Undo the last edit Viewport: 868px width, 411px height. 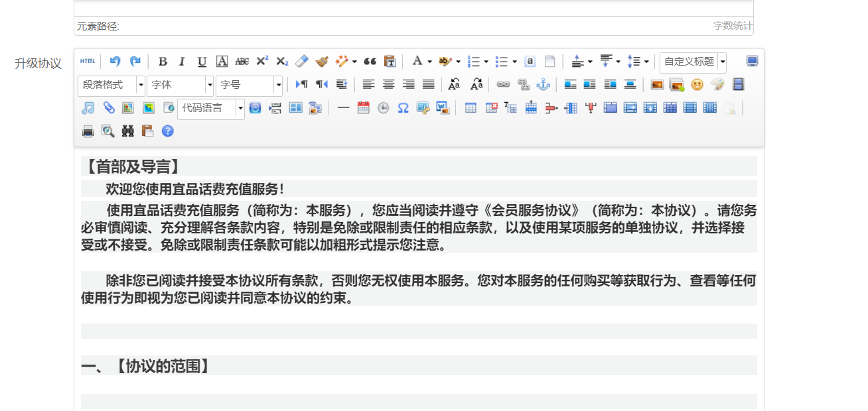coord(115,61)
